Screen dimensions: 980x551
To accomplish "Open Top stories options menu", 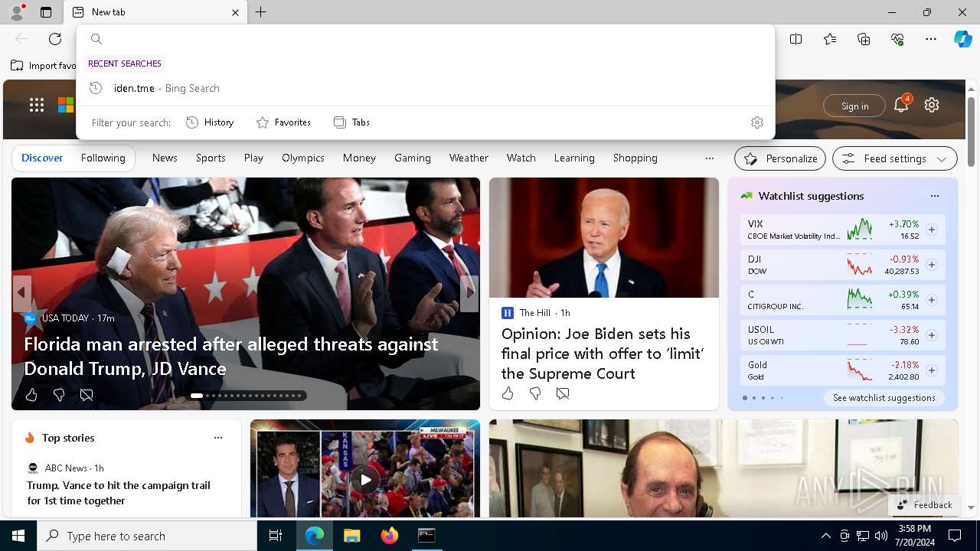I will tap(218, 438).
